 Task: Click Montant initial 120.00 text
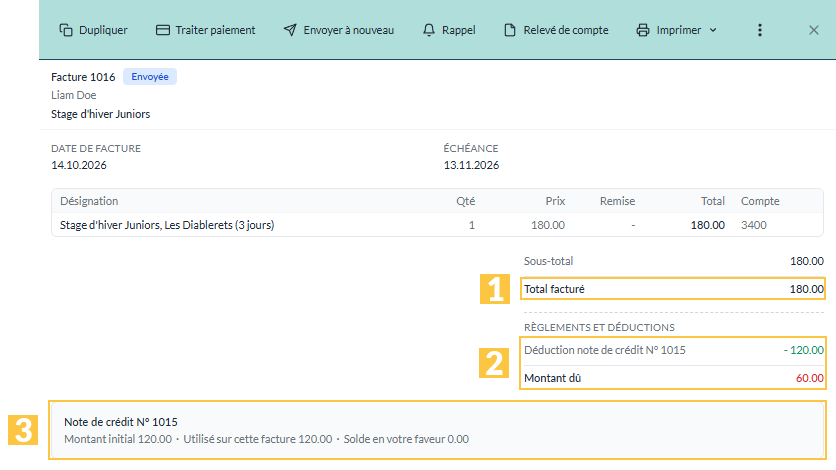click(x=118, y=439)
